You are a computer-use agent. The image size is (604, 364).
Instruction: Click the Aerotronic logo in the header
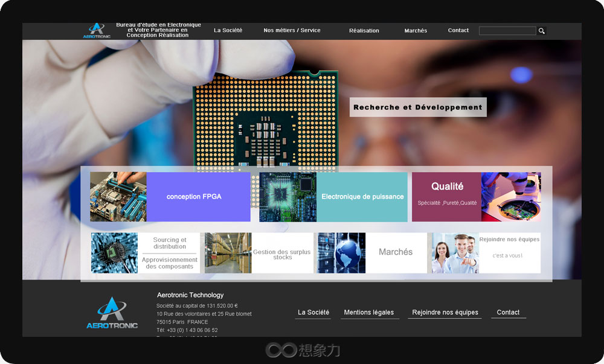click(97, 31)
